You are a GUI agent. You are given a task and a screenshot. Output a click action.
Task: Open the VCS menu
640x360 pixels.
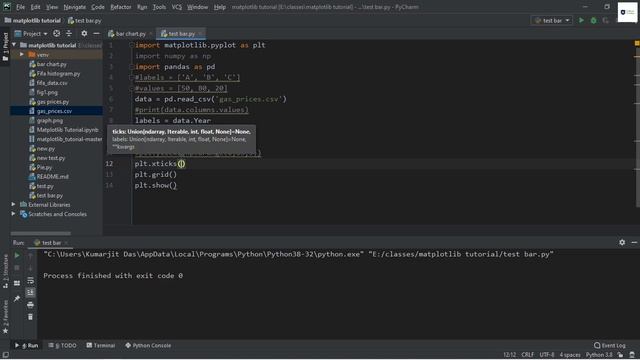[176, 7]
